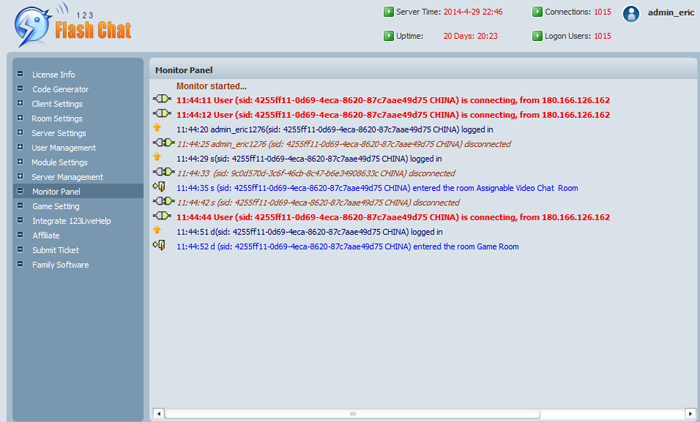Open Module Settings in the sidebar

(x=59, y=163)
